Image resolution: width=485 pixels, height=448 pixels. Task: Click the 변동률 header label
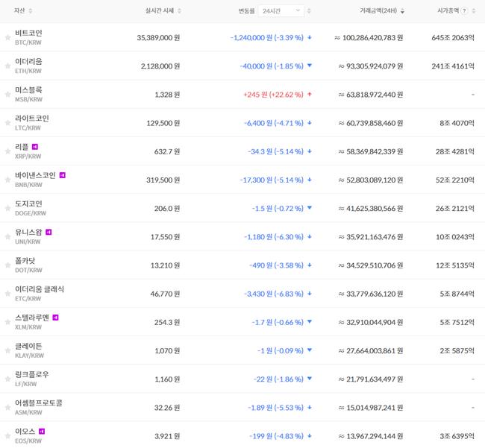coord(246,11)
